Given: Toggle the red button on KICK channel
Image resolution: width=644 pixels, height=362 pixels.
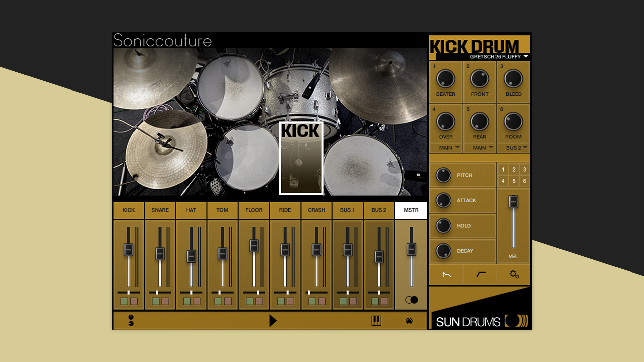Looking at the screenshot, I should 134,301.
